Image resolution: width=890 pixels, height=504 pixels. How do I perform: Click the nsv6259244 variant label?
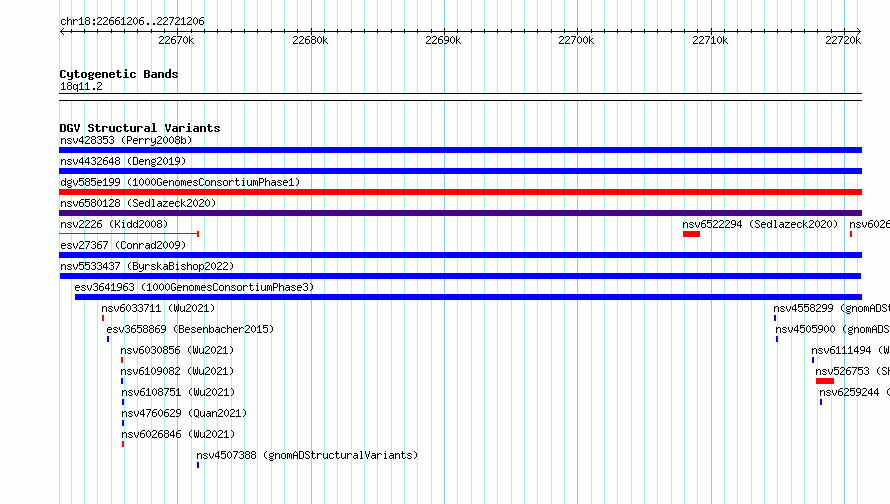pyautogui.click(x=854, y=392)
